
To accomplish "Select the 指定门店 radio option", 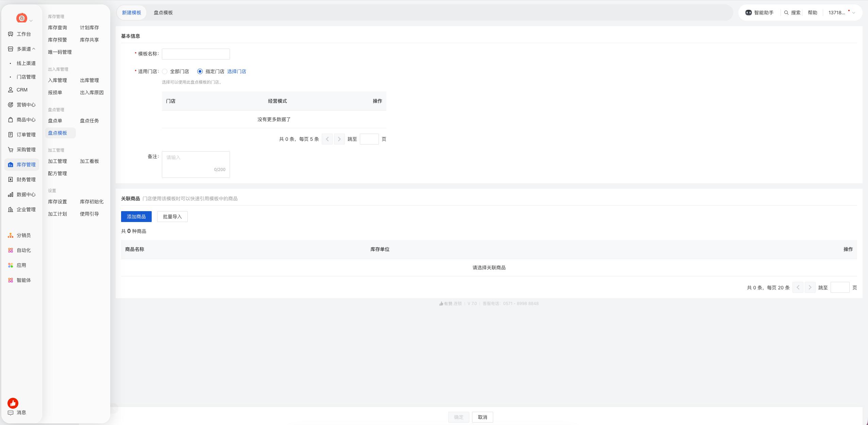I will (200, 71).
